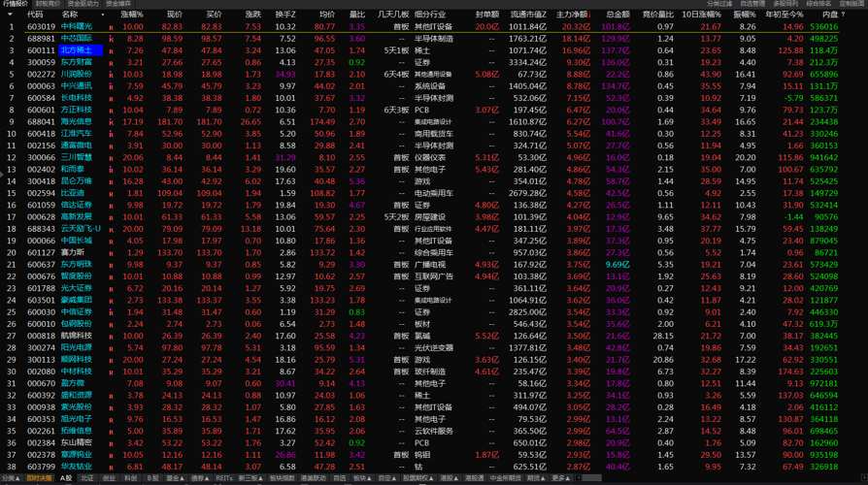868x485 pixels.
Task: Expand the 自定 bottom tab menu
Action: 387,478
